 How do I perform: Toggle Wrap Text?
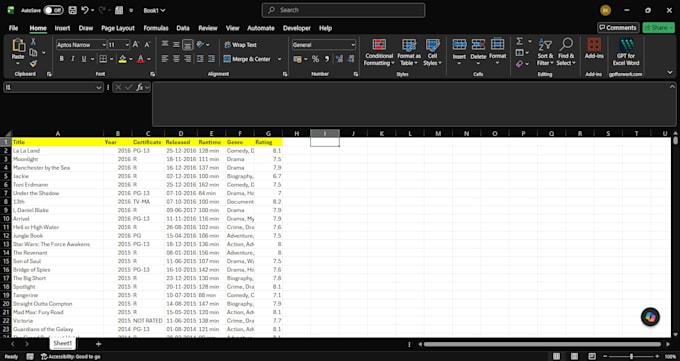pyautogui.click(x=241, y=45)
